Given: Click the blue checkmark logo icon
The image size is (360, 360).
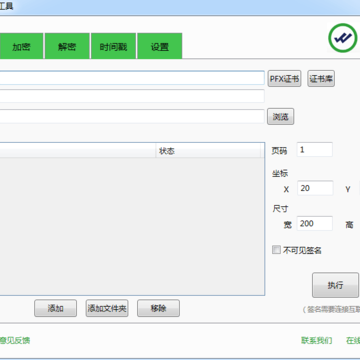Looking at the screenshot, I should [x=343, y=38].
